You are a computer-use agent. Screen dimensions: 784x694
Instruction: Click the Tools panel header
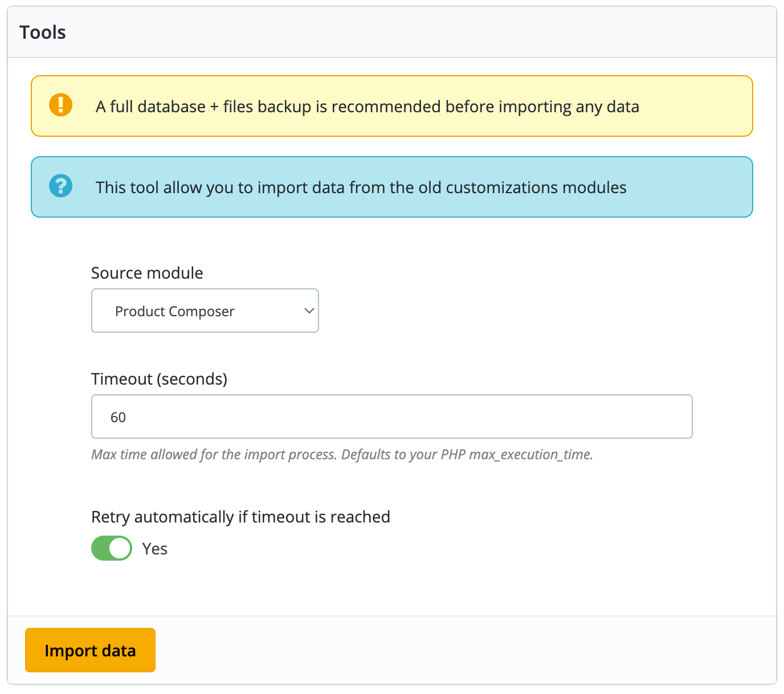pos(392,32)
